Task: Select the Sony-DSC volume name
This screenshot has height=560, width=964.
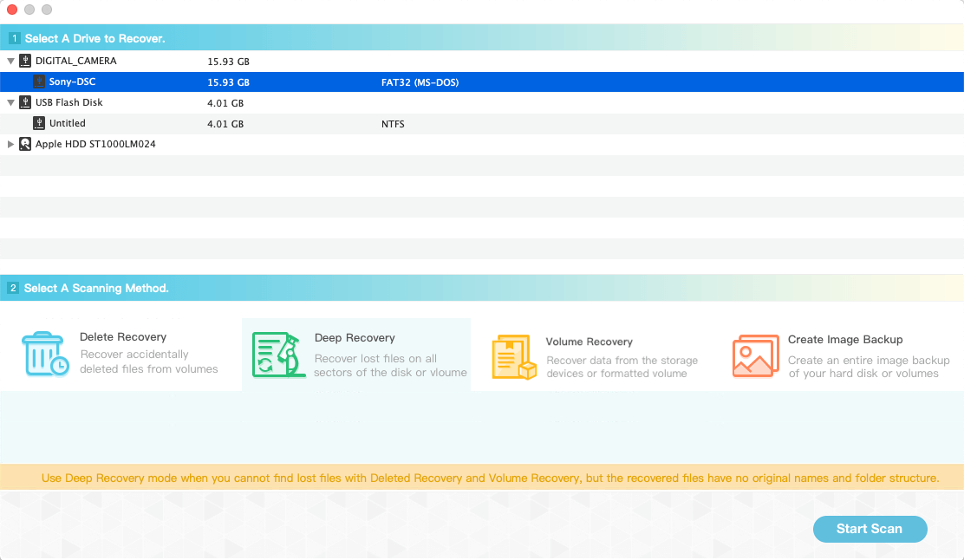Action: click(73, 81)
